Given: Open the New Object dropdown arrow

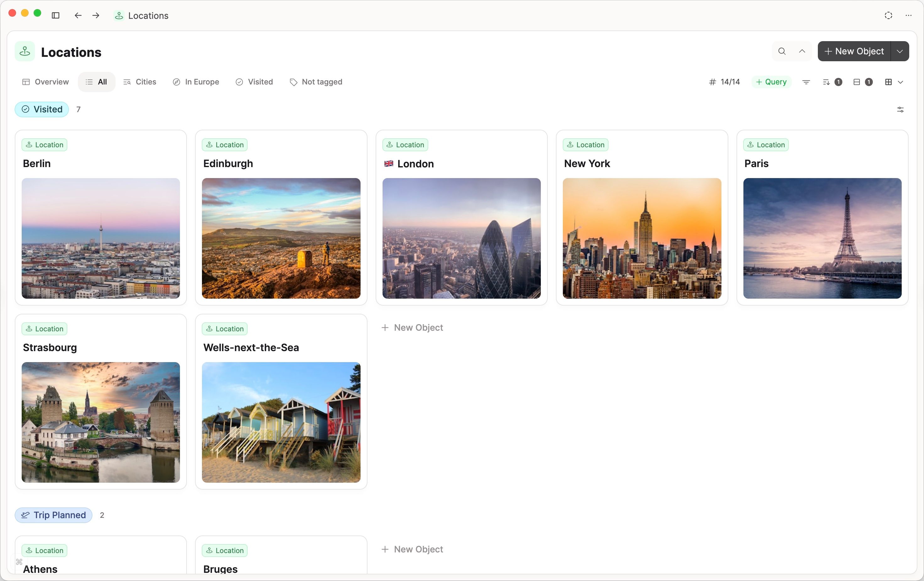Looking at the screenshot, I should pos(900,51).
